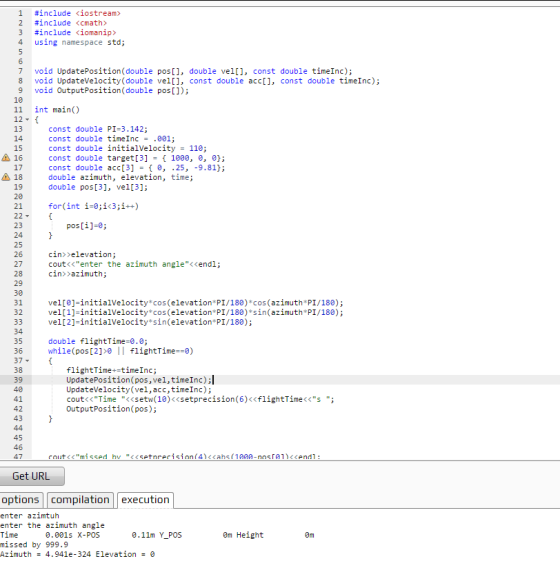Viewport: 560px width, 570px height.
Task: Click the 'pos[i]=0;' statement
Action: click(87, 226)
